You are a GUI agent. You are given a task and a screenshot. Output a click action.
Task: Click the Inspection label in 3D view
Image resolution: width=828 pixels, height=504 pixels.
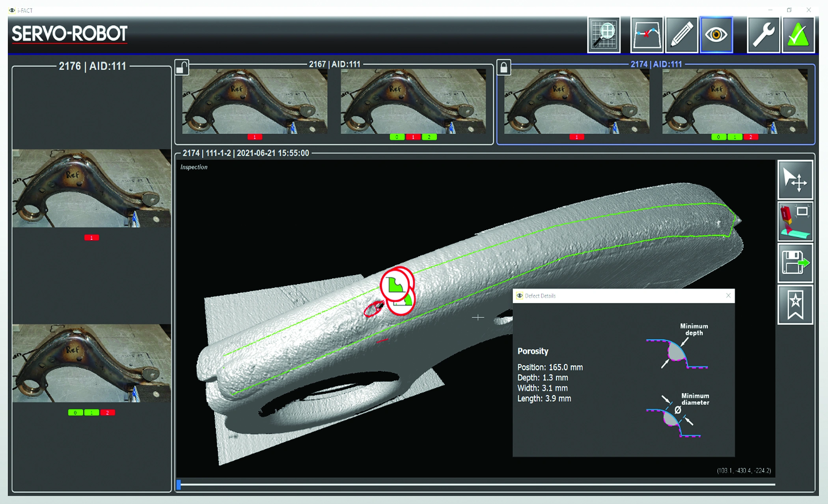coord(194,167)
